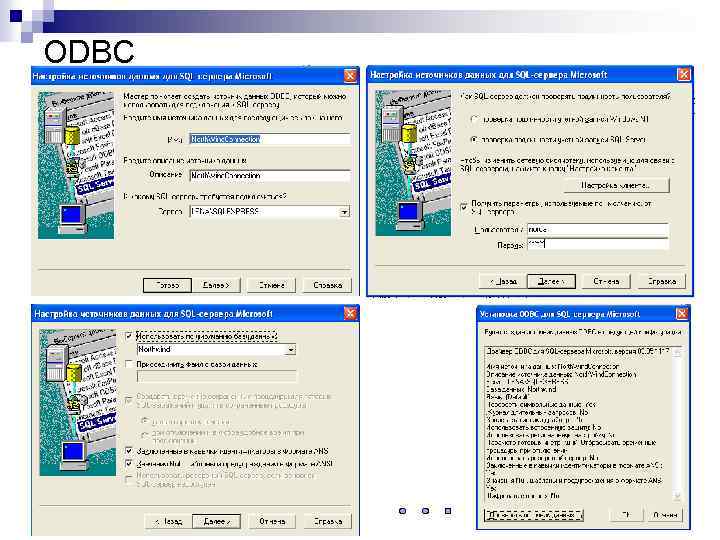Open the server dropdown showing LENA\SQLEXPRESS
Image resolution: width=720 pixels, height=540 pixels.
tap(344, 212)
